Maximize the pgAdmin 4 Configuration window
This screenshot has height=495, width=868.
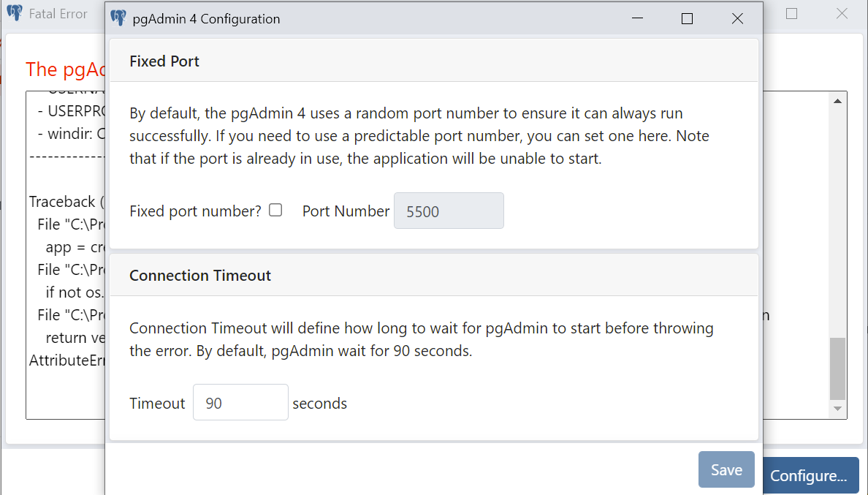pos(687,19)
